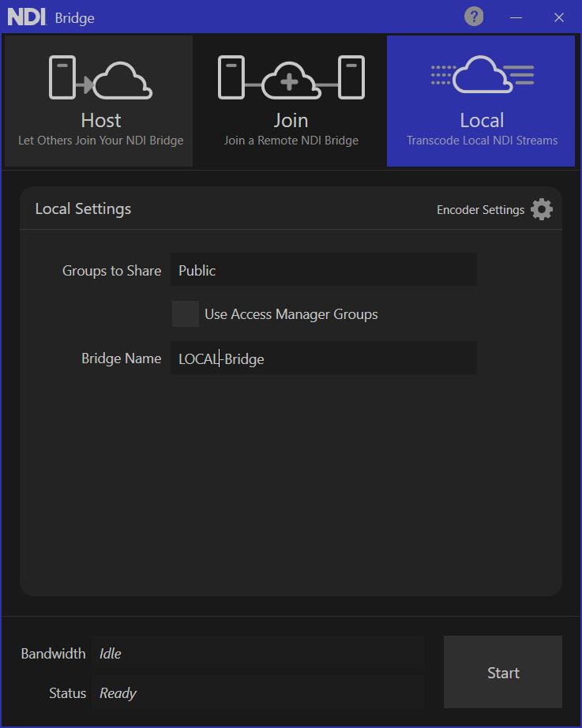Click the Groups to Share label
Image resolution: width=582 pixels, height=728 pixels.
point(111,271)
